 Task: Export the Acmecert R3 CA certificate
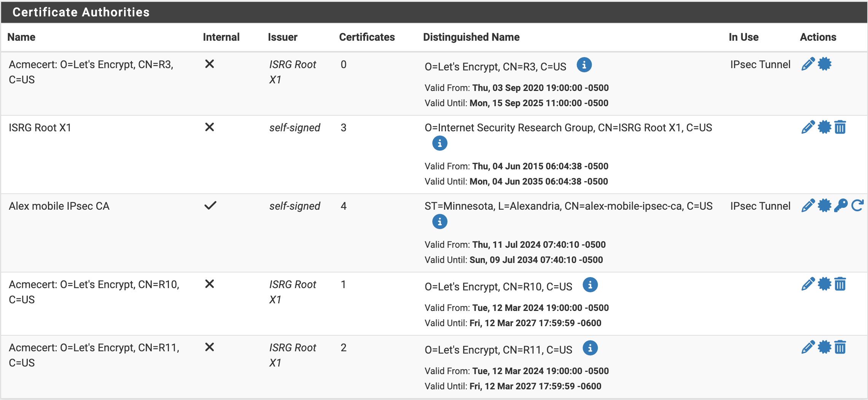[824, 64]
